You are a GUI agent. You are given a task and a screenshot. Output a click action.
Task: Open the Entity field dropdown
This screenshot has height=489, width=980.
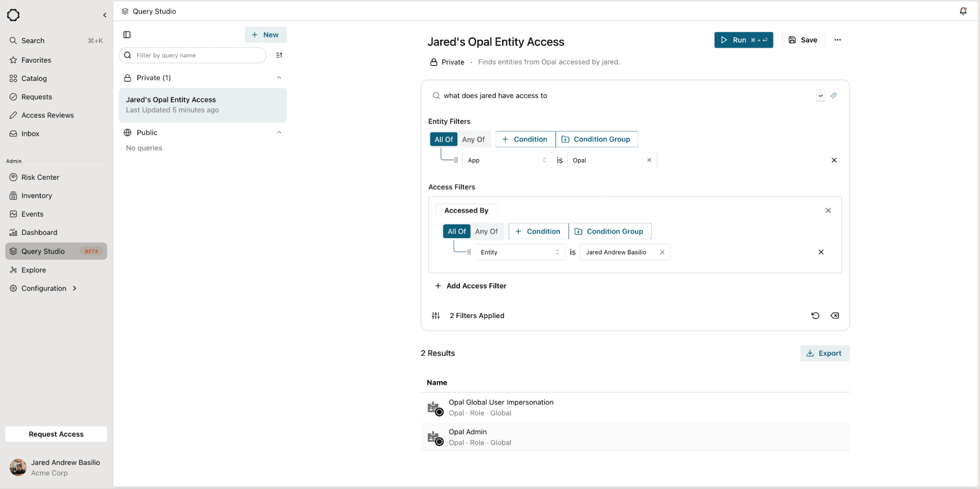pyautogui.click(x=520, y=252)
